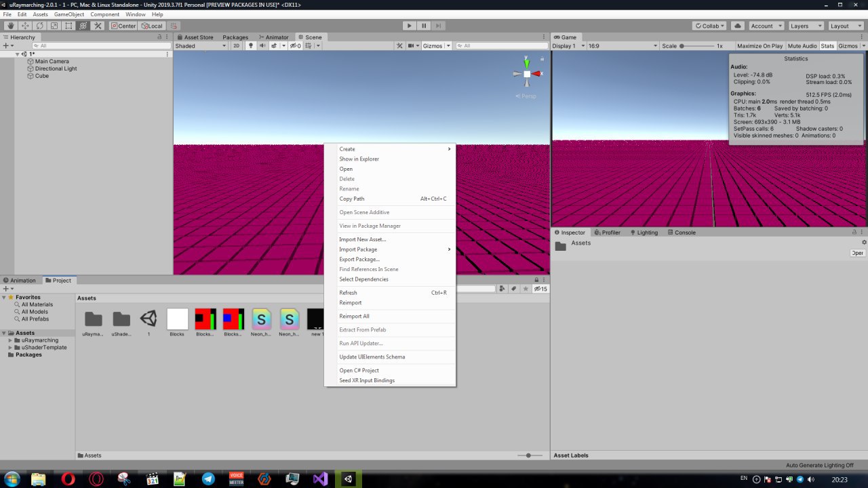Click the Open button in Inspector

pos(858,253)
